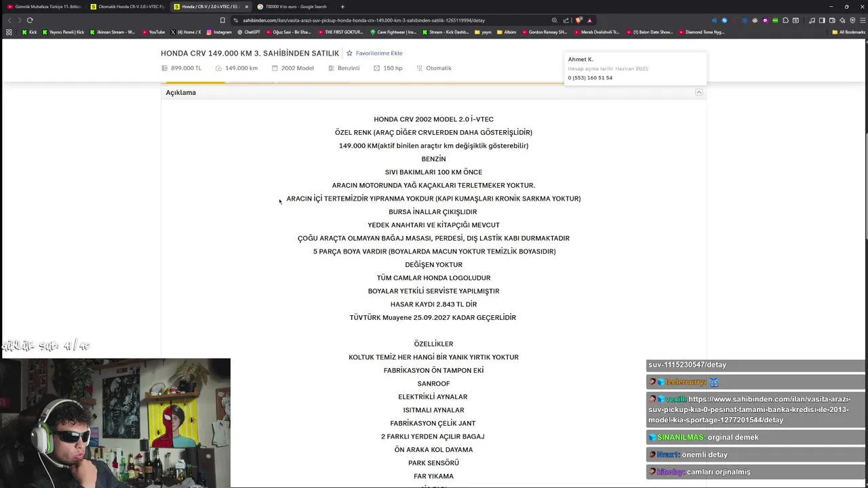Click the listing title HONDA CRV 149.000 KM
This screenshot has width=868, height=488.
tap(250, 53)
